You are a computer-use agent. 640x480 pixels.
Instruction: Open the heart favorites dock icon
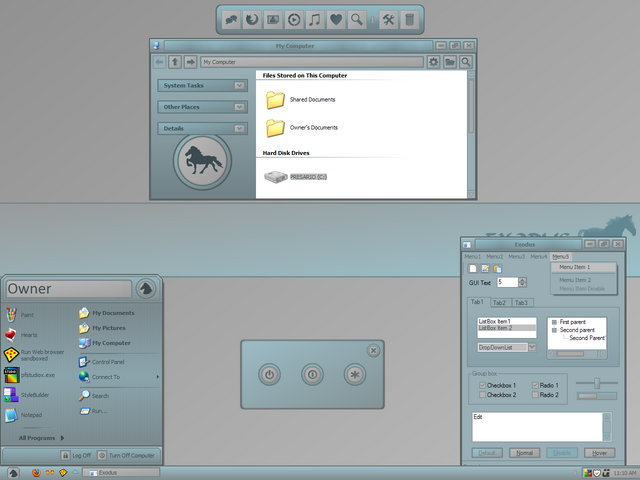click(x=336, y=20)
